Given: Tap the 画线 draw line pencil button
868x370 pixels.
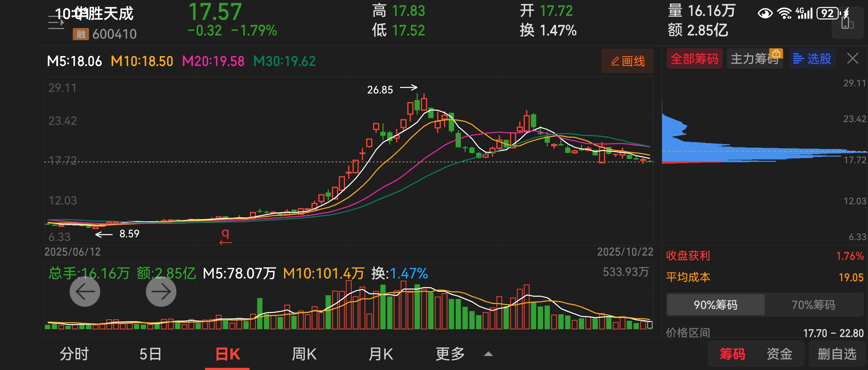Looking at the screenshot, I should click(x=627, y=61).
